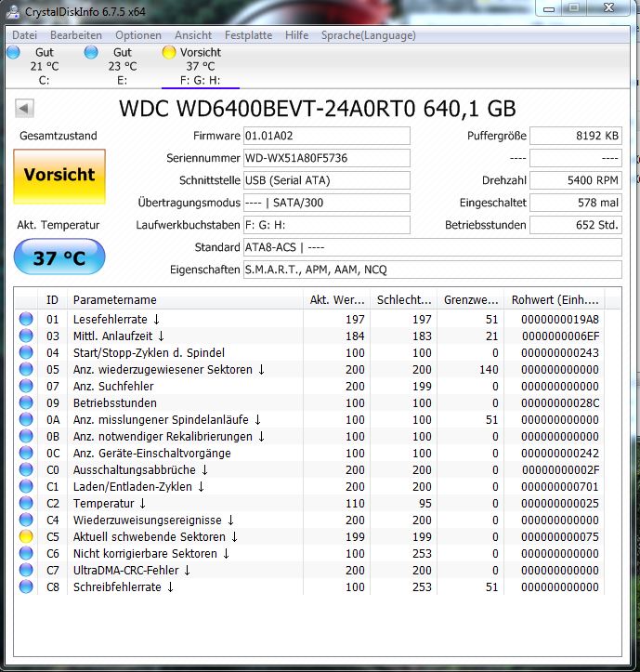Click the status orb for Mittl. Anlaufzeit row
Image resolution: width=640 pixels, height=672 pixels.
(26, 336)
